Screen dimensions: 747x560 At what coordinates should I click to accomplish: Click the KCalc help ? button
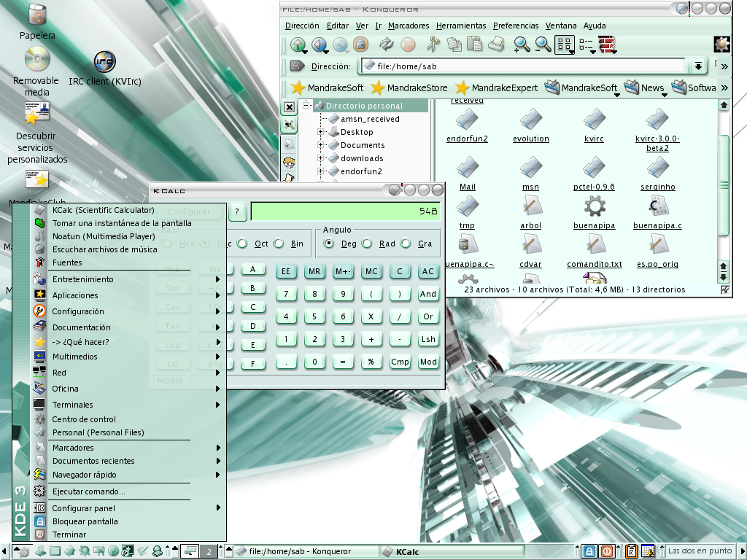237,211
